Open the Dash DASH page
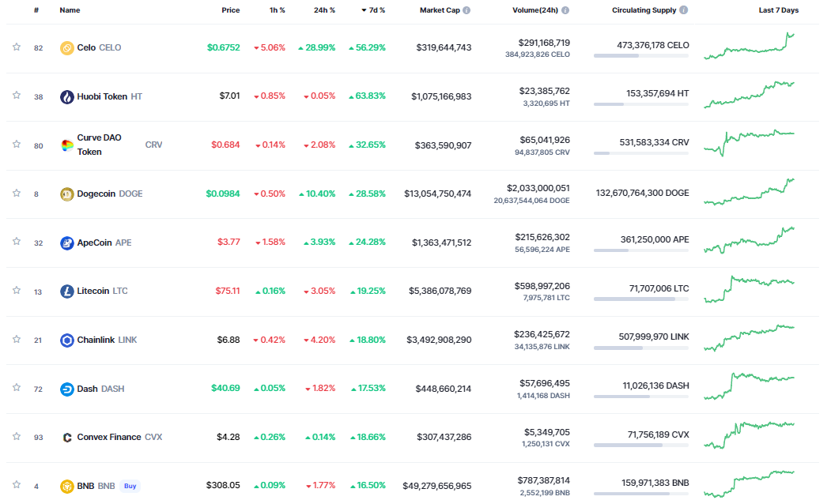Image resolution: width=831 pixels, height=504 pixels. (100, 389)
